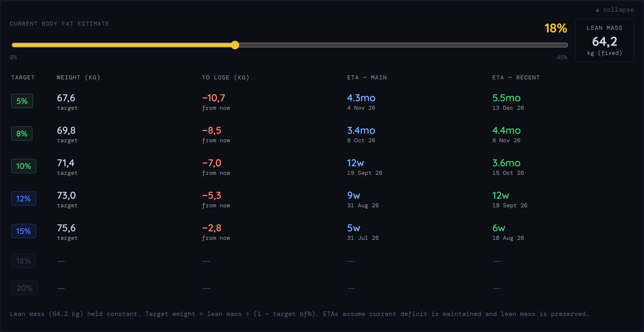Click the body fat slider handle
The width and height of the screenshot is (644, 332).
click(235, 45)
